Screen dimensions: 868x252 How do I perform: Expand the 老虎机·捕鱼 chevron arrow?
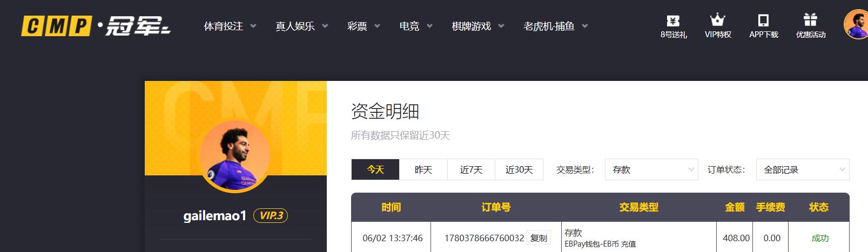pos(585,26)
